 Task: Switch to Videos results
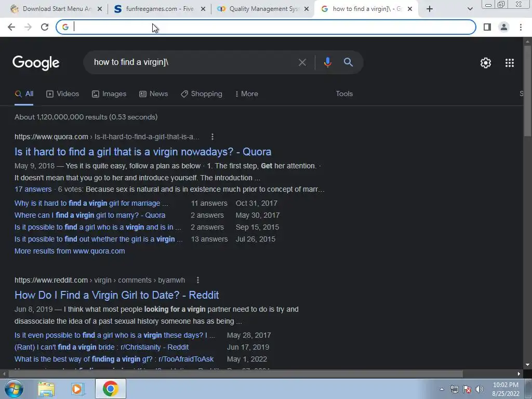pos(63,94)
